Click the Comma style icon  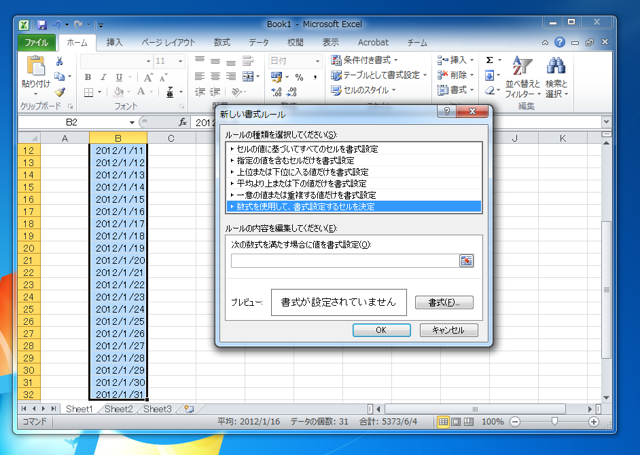click(x=315, y=77)
